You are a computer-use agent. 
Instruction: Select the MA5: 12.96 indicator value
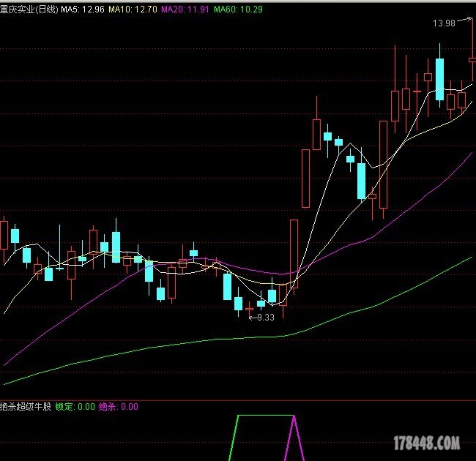tap(83, 10)
